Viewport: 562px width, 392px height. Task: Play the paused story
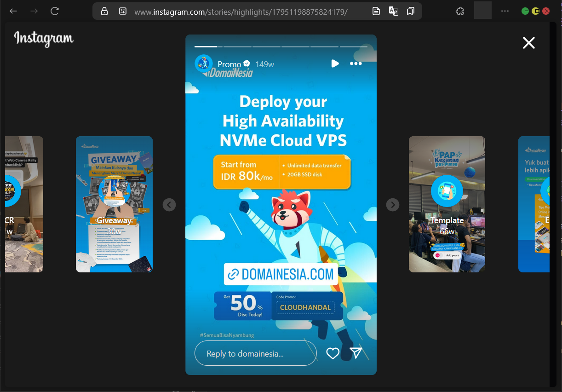(x=335, y=63)
